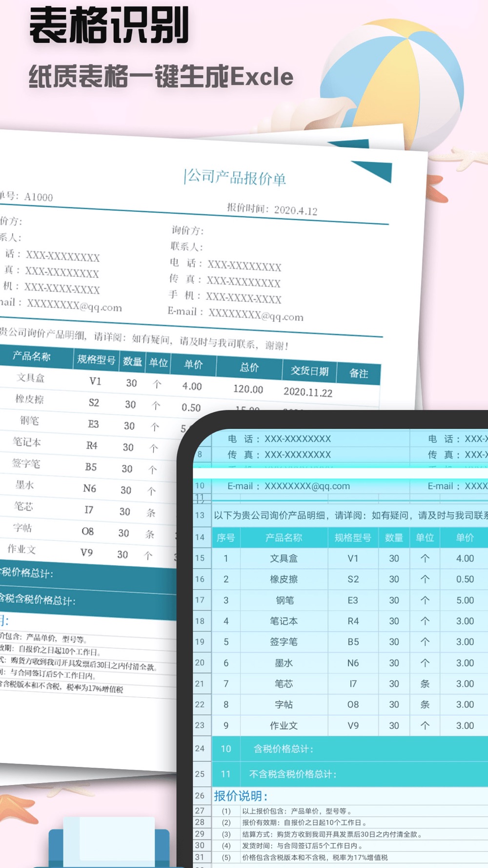Select "报价时间: 2020.4.12" on the paper document
This screenshot has height=868, width=488.
click(272, 209)
